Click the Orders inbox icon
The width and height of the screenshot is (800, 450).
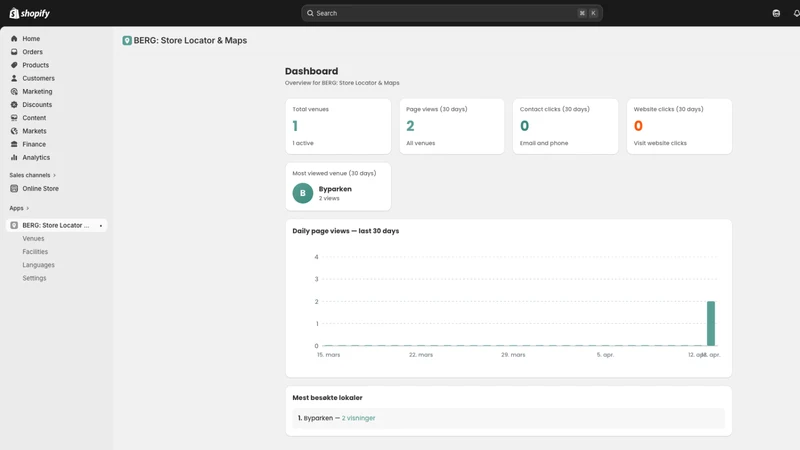(x=14, y=52)
